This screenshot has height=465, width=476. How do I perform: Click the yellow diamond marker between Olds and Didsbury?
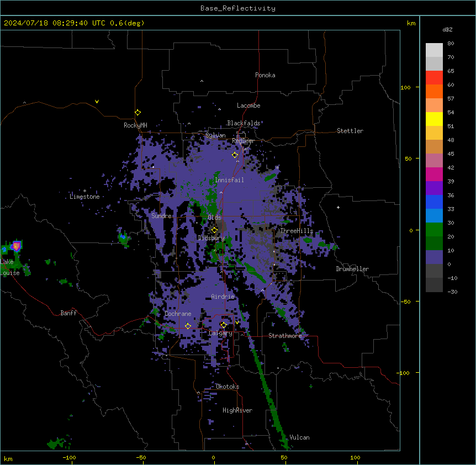[x=214, y=230]
